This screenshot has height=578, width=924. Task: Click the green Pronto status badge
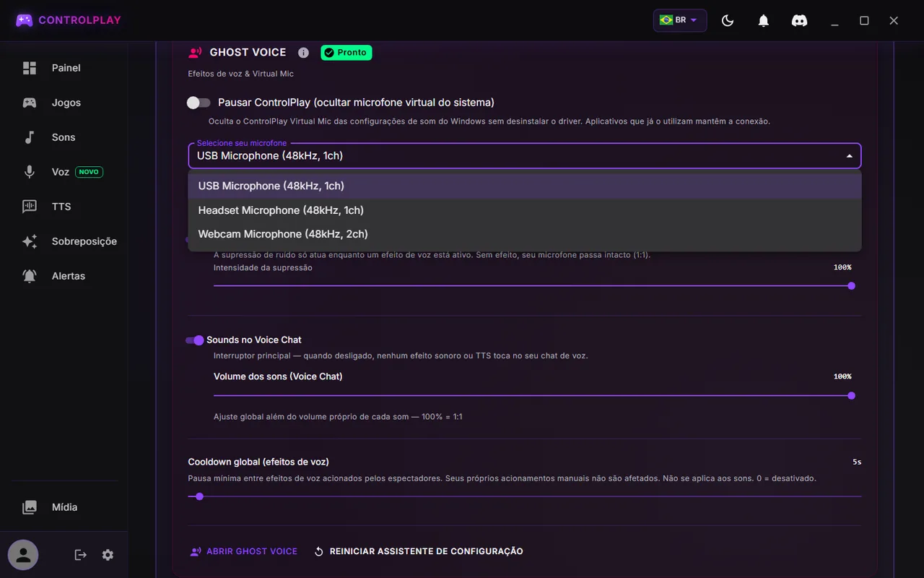(x=346, y=53)
